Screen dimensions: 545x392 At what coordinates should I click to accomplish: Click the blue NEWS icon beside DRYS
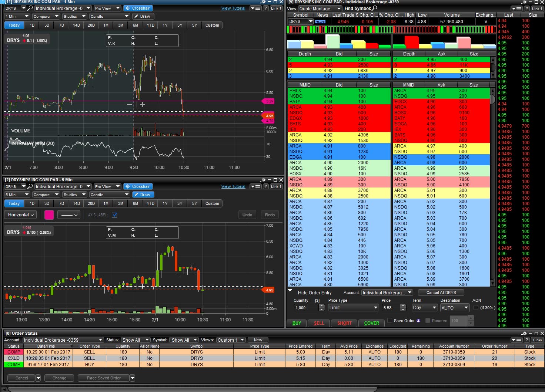pos(320,22)
